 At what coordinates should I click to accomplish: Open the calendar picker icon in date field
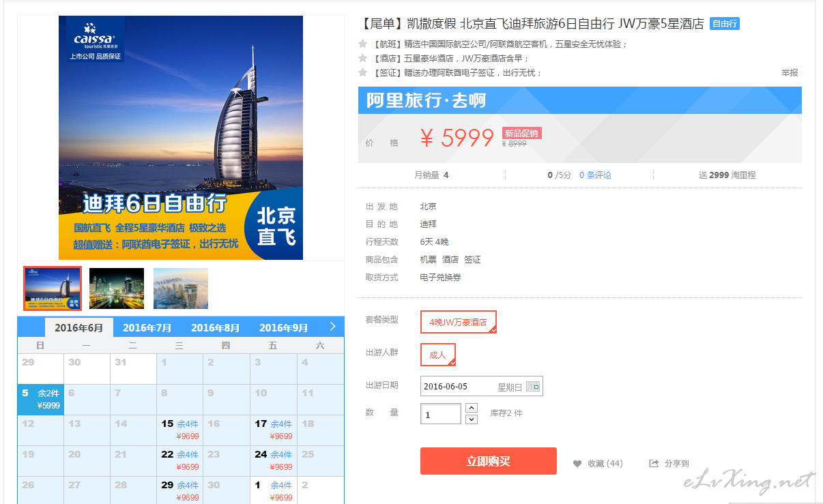pos(532,387)
